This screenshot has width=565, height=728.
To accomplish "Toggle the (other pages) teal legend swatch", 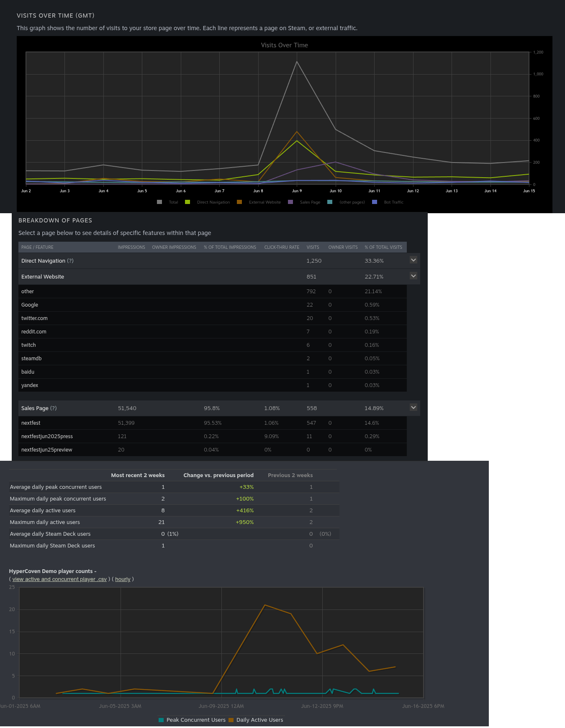I will coord(330,202).
